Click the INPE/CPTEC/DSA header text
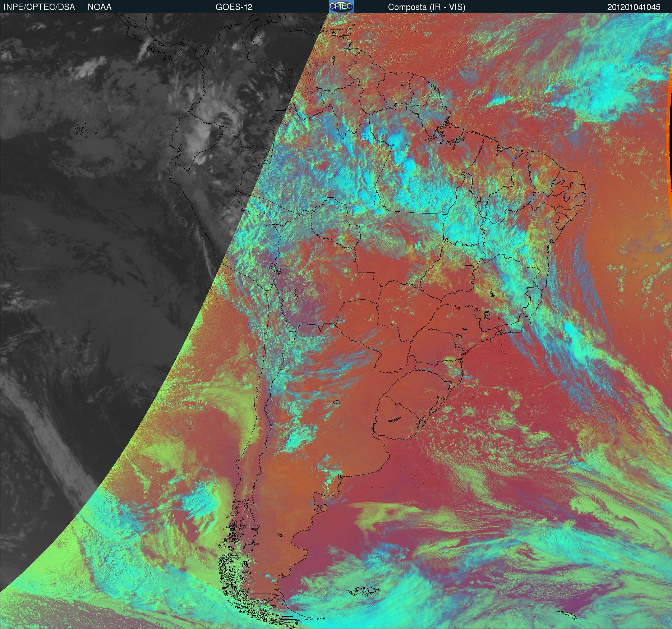The height and width of the screenshot is (629, 672). [39, 7]
